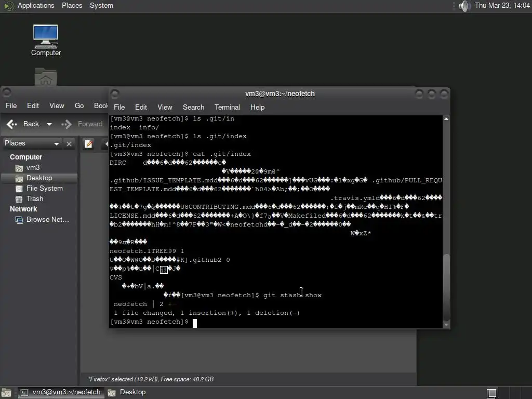
Task: Open System menu in top panel
Action: [x=101, y=6]
